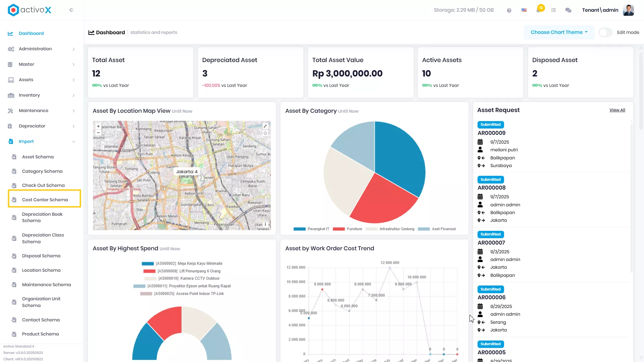The width and height of the screenshot is (644, 362).
Task: Toggle Furniture legend item in pie chart
Action: coord(347,229)
